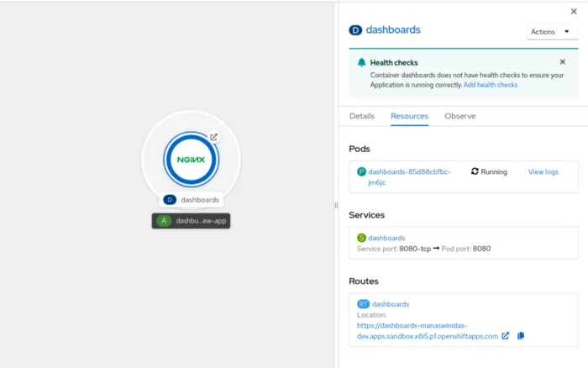Copy route URL to clipboard
The image size is (588, 368).
[x=521, y=336]
